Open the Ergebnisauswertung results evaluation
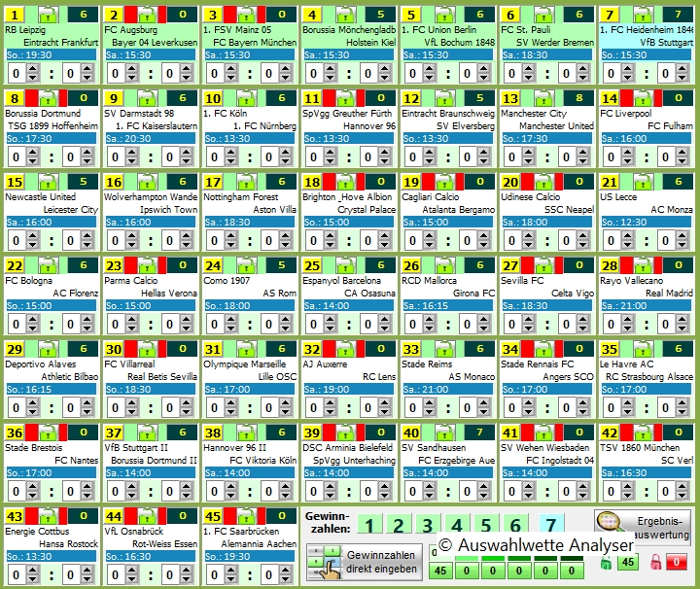The height and width of the screenshot is (589, 700). (643, 527)
